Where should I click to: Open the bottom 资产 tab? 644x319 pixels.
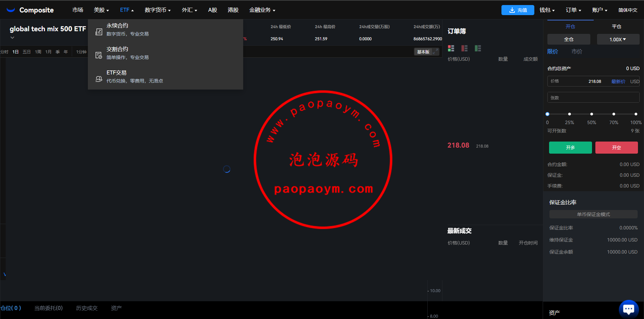point(116,308)
